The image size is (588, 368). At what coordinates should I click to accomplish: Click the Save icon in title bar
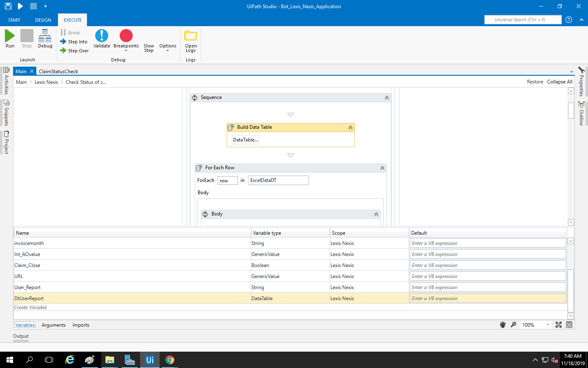click(8, 6)
